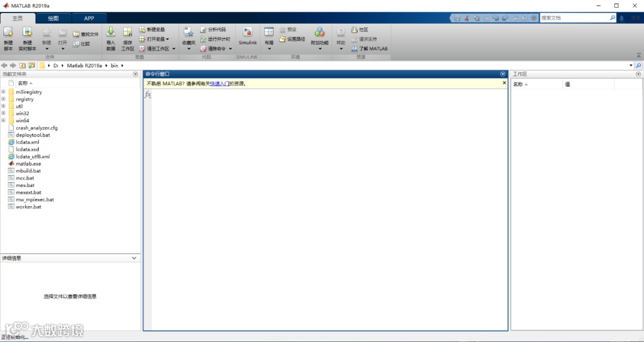Close the getting started banner
The height and width of the screenshot is (342, 644).
tap(504, 83)
